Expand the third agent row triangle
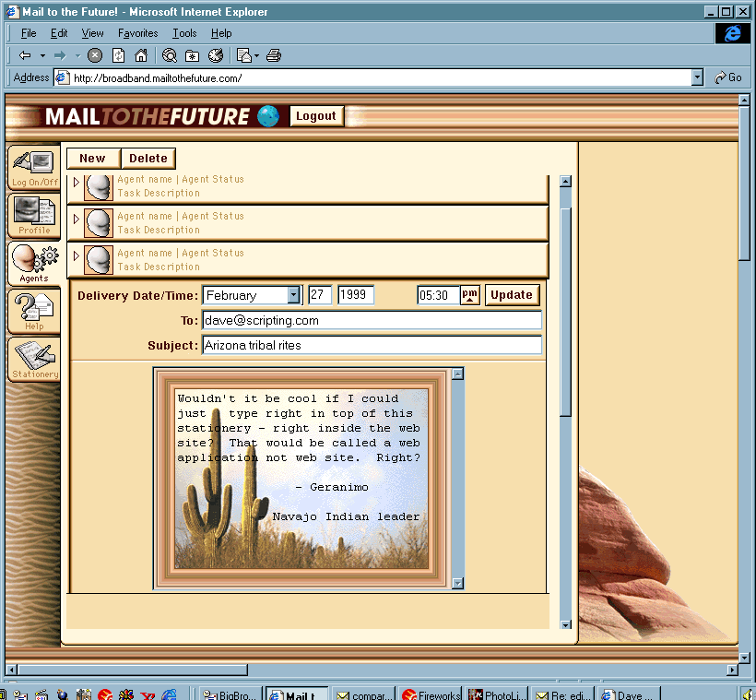 click(x=77, y=256)
